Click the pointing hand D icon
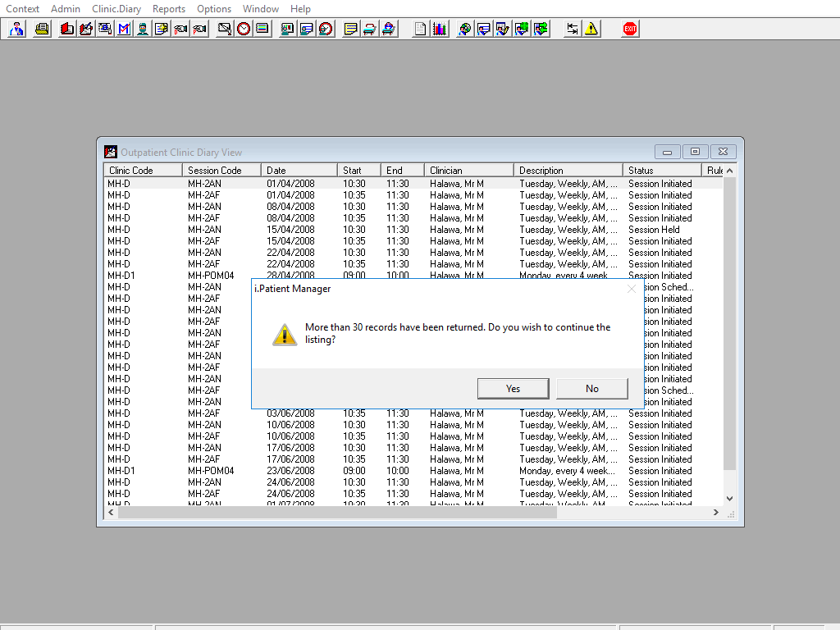The image size is (840, 630). coord(180,29)
